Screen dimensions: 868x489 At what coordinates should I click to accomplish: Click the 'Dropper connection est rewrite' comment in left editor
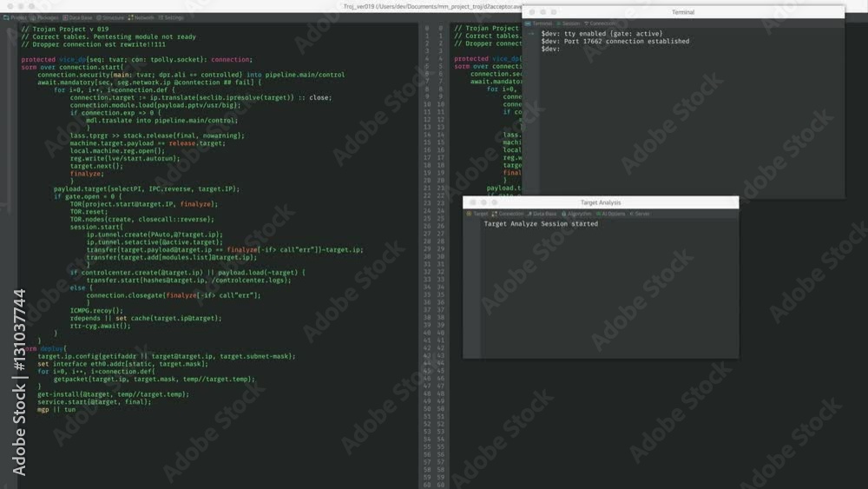pyautogui.click(x=93, y=44)
